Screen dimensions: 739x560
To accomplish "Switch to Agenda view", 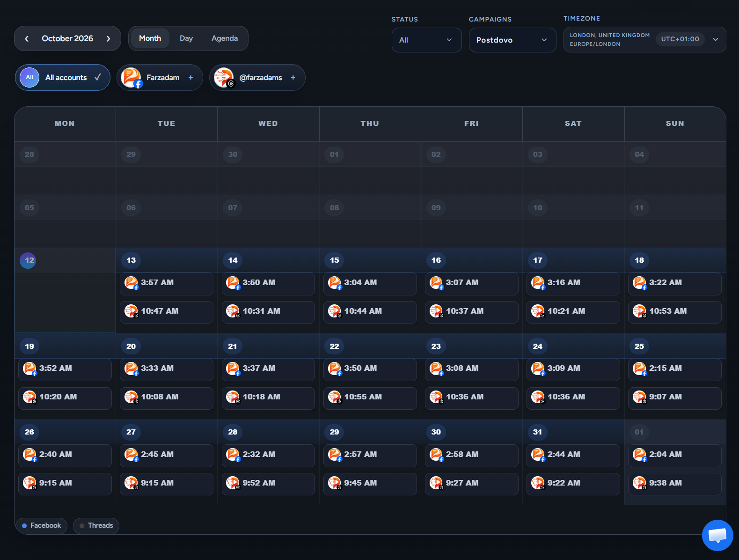I will click(225, 38).
